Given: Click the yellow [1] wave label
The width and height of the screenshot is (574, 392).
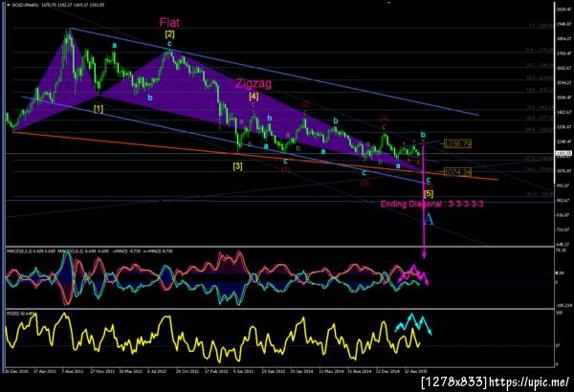Looking at the screenshot, I should click(99, 109).
